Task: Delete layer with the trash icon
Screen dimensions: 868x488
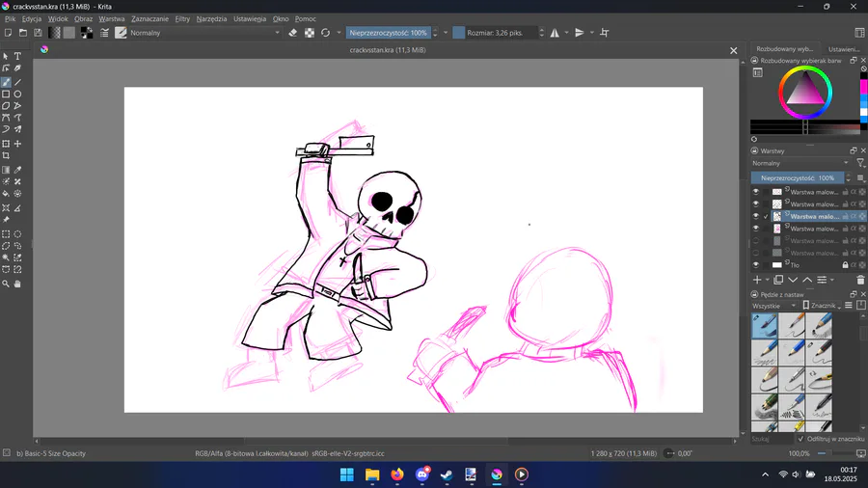Action: [860, 280]
